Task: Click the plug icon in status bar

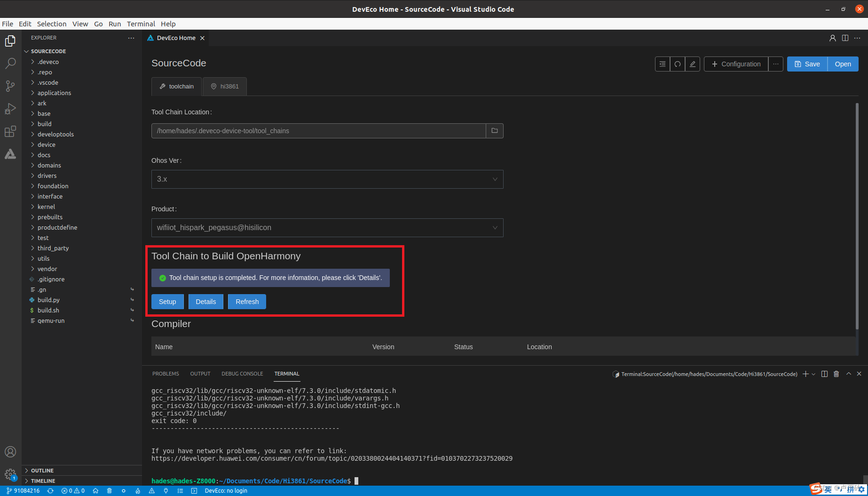Action: tap(166, 491)
